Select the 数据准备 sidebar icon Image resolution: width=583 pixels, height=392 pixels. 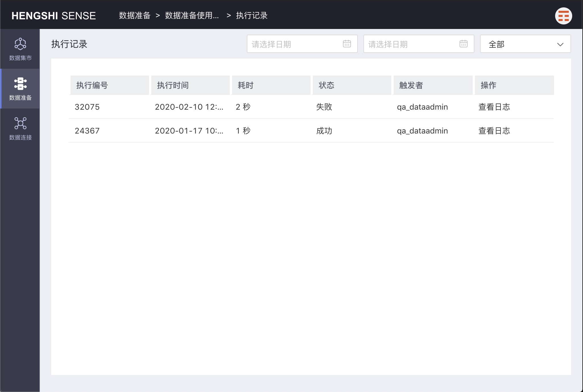point(20,89)
